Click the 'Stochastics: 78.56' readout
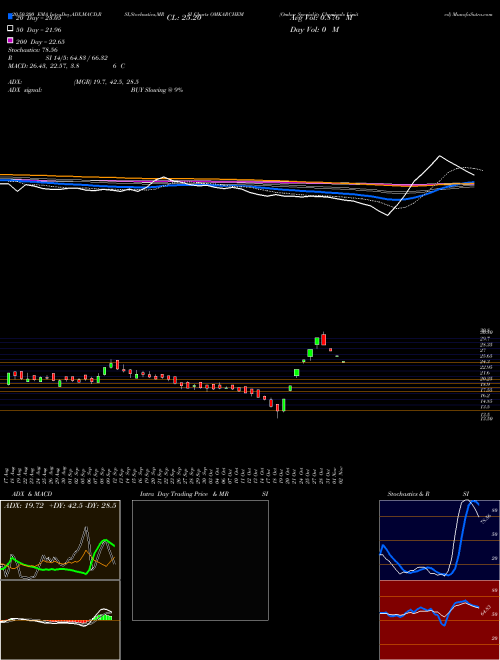This screenshot has height=660, width=500. click(x=32, y=50)
